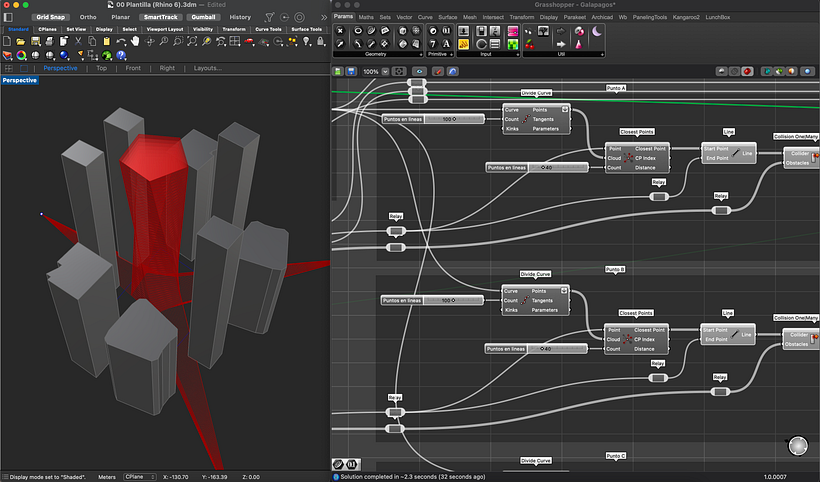The image size is (820, 482).
Task: Show more Rhino toolbar options chevron
Action: [x=324, y=17]
